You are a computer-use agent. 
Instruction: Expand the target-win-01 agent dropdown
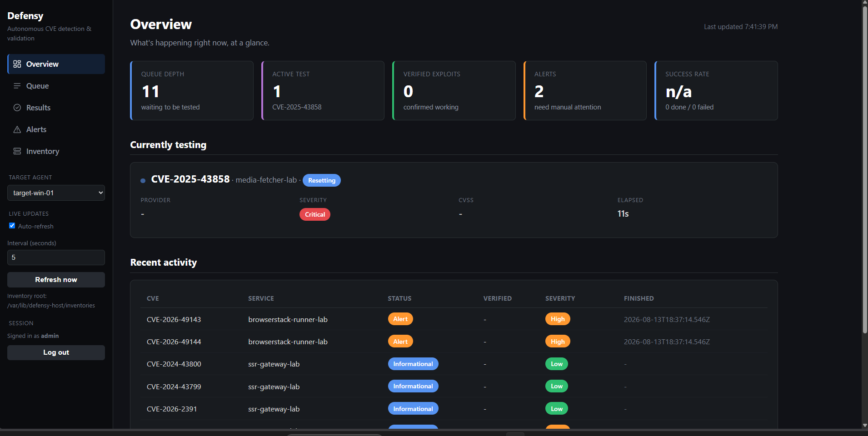coord(56,193)
